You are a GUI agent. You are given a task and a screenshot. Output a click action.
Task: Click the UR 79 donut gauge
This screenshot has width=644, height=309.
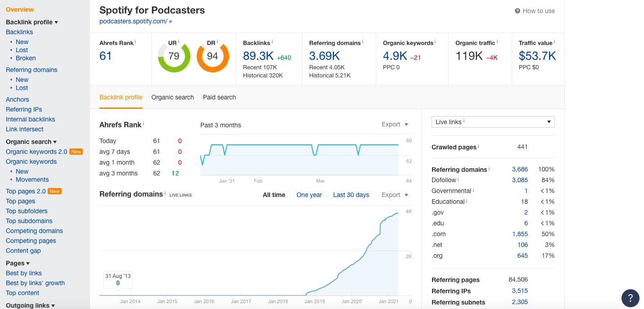pos(174,56)
